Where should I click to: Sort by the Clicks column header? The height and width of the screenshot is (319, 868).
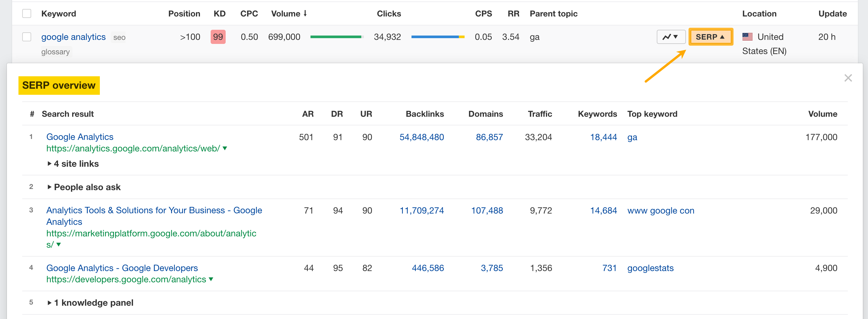(388, 14)
